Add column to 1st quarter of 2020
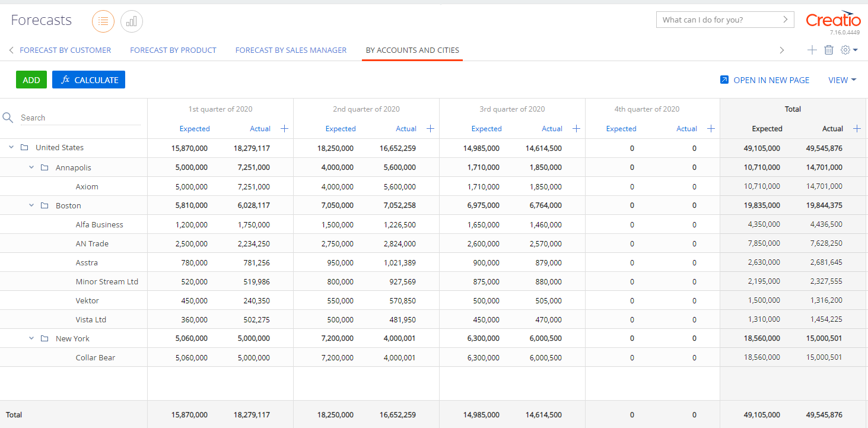The width and height of the screenshot is (868, 428). pos(284,128)
